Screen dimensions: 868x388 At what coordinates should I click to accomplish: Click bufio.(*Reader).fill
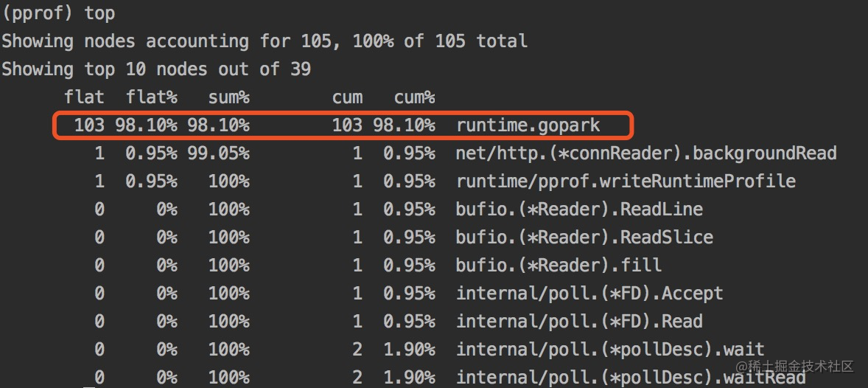[559, 265]
